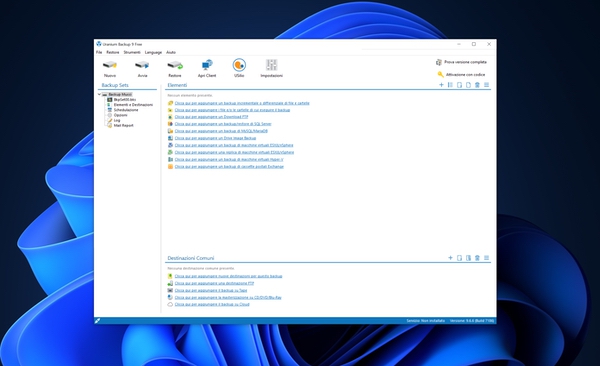Click Attivazione con codice key button

[x=461, y=74]
